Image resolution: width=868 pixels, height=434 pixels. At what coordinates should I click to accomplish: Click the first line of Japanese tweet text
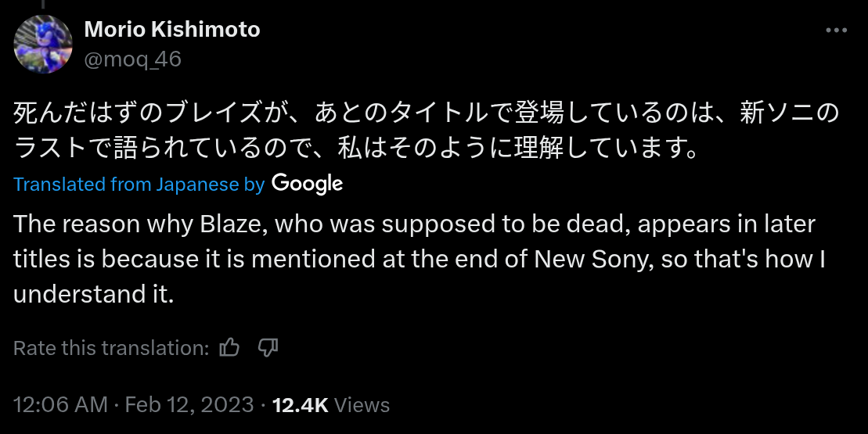(427, 113)
